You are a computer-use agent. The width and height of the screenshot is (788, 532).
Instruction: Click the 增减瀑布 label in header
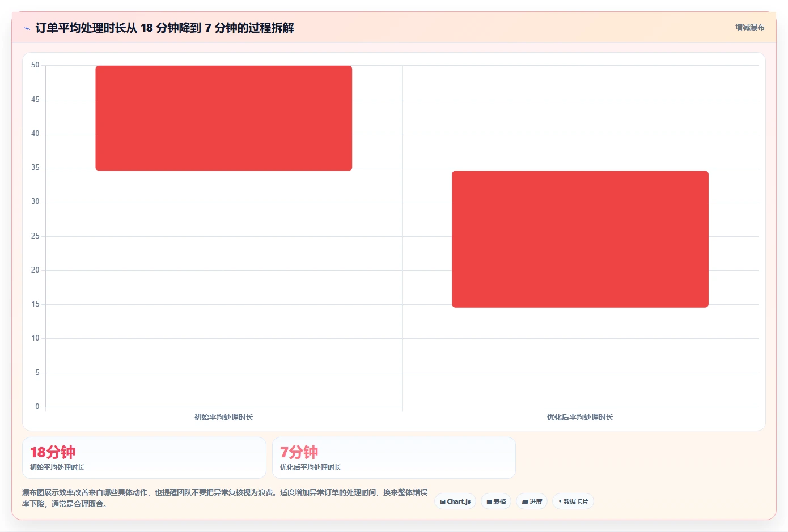point(749,27)
